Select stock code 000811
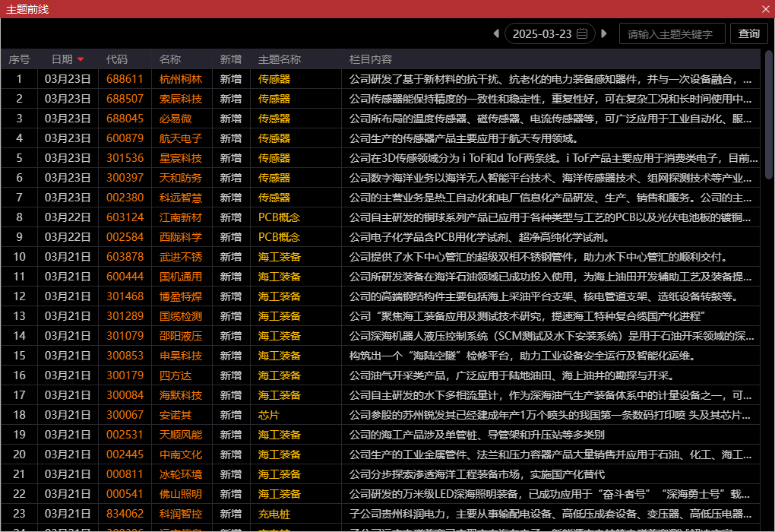The width and height of the screenshot is (775, 532). tap(125, 475)
